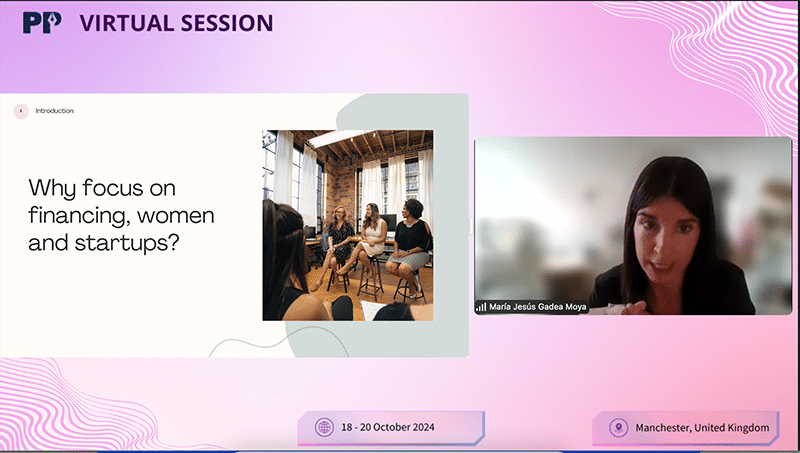Click the PP logo in the header
The height and width of the screenshot is (453, 800).
(42, 22)
